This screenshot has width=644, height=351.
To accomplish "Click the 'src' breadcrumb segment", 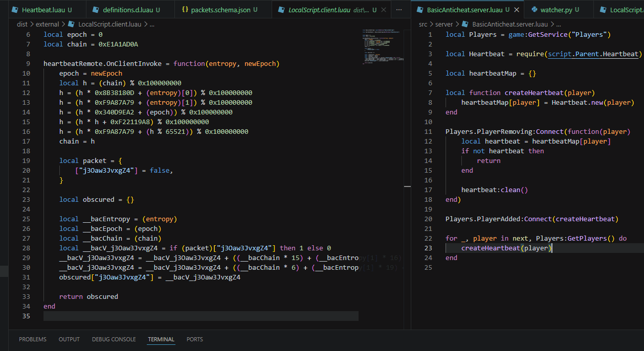I will 423,24.
